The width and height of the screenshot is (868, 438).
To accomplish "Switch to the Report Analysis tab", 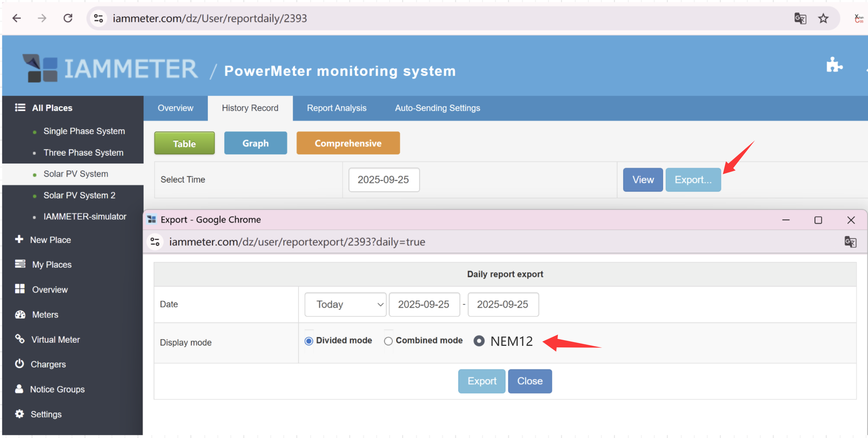I will (336, 108).
